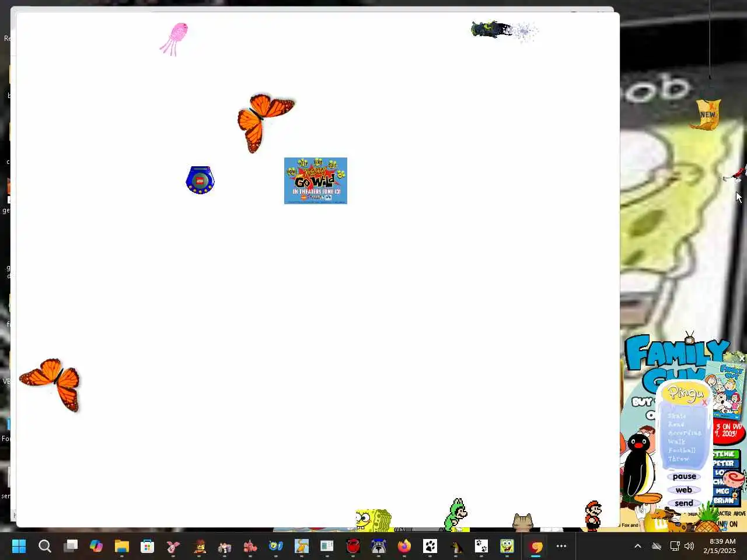The image size is (747, 560).
Task: Select Walk in the Pingu menu
Action: 676,442
